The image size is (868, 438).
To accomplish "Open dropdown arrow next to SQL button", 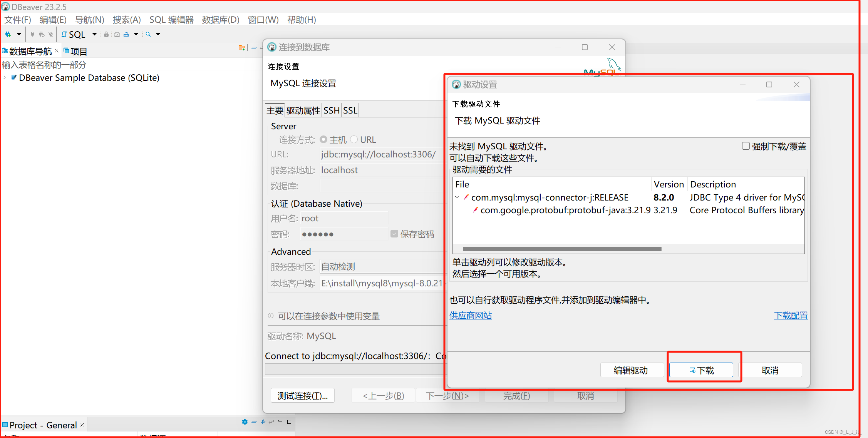I will [94, 35].
